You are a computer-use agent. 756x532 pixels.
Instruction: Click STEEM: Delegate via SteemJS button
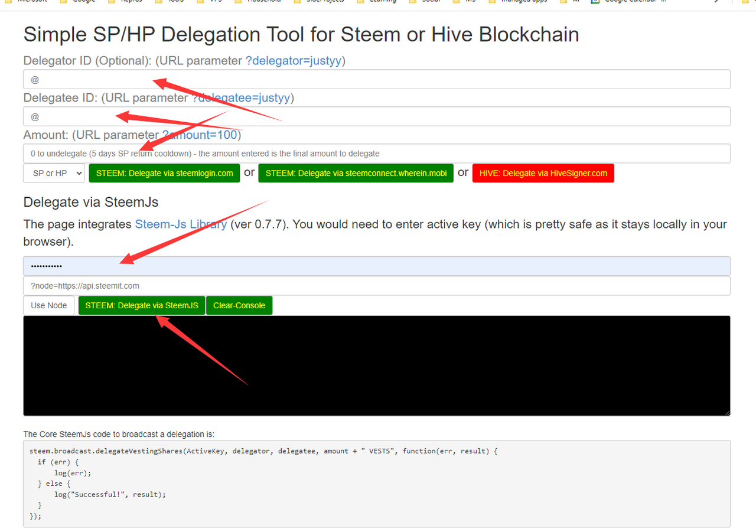[x=142, y=305]
